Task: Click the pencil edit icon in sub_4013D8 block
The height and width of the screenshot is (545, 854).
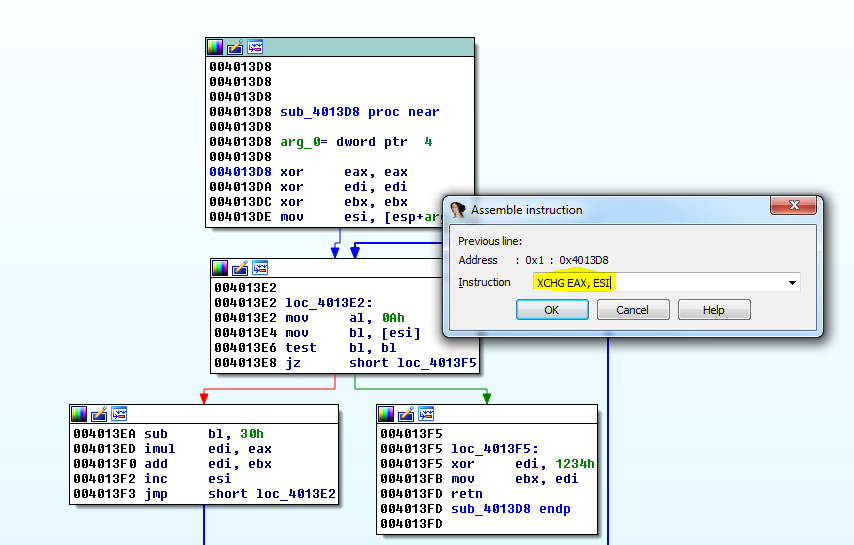Action: [x=235, y=47]
